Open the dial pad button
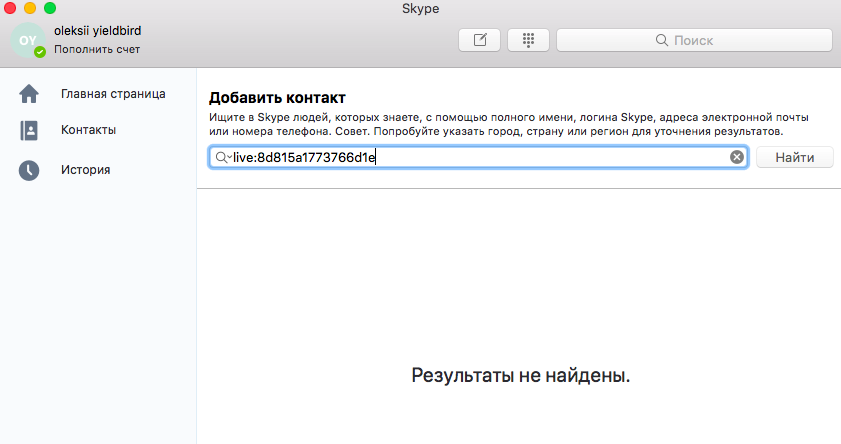Image resolution: width=841 pixels, height=444 pixels. click(x=528, y=40)
